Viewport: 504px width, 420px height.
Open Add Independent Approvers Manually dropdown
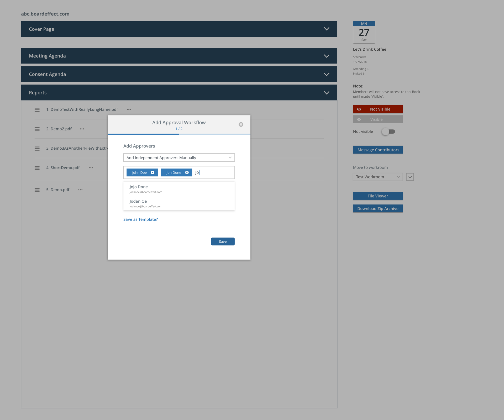point(179,157)
